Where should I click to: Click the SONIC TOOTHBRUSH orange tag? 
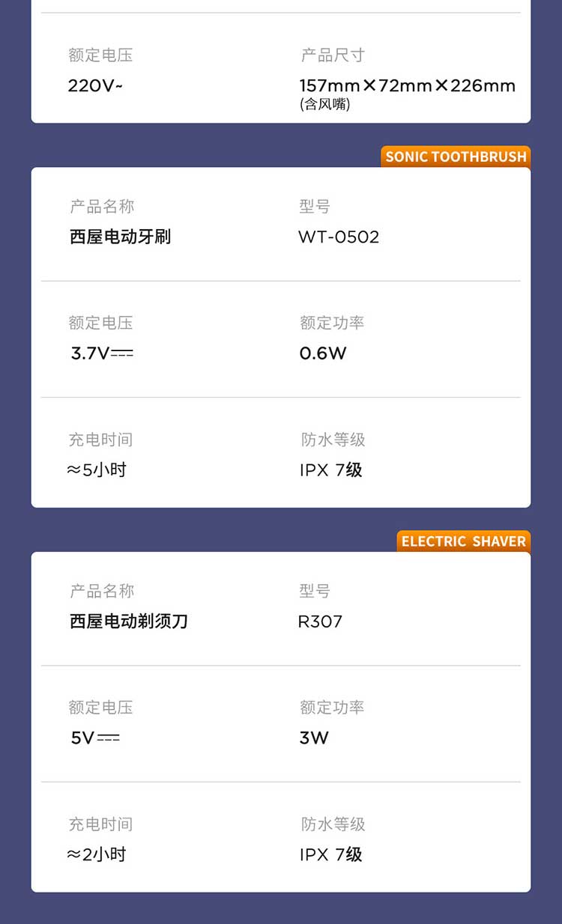coord(456,156)
